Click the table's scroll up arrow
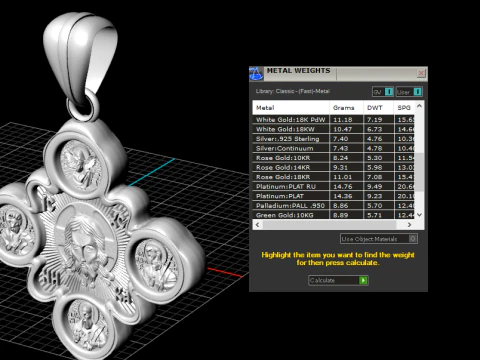This screenshot has width=480, height=360. [419, 106]
